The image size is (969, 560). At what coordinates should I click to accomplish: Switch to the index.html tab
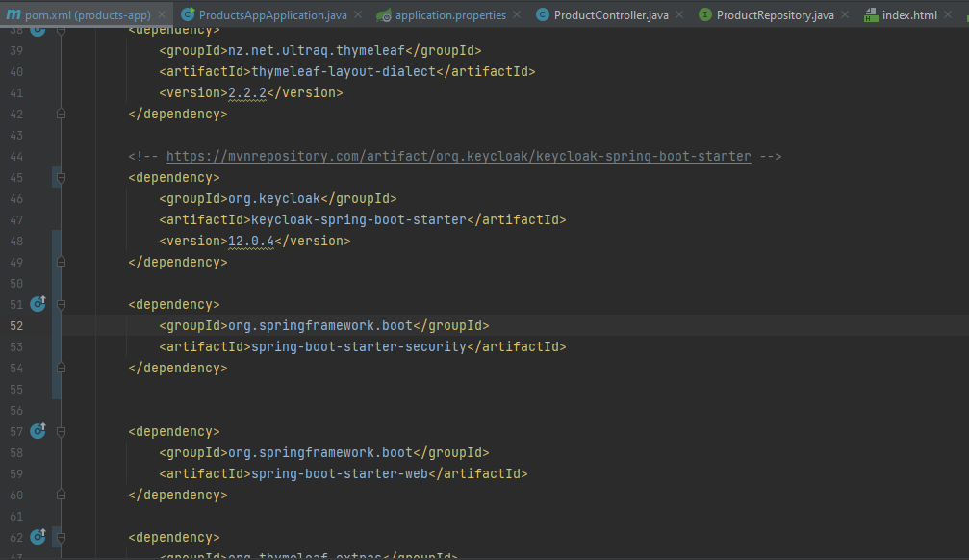(909, 14)
